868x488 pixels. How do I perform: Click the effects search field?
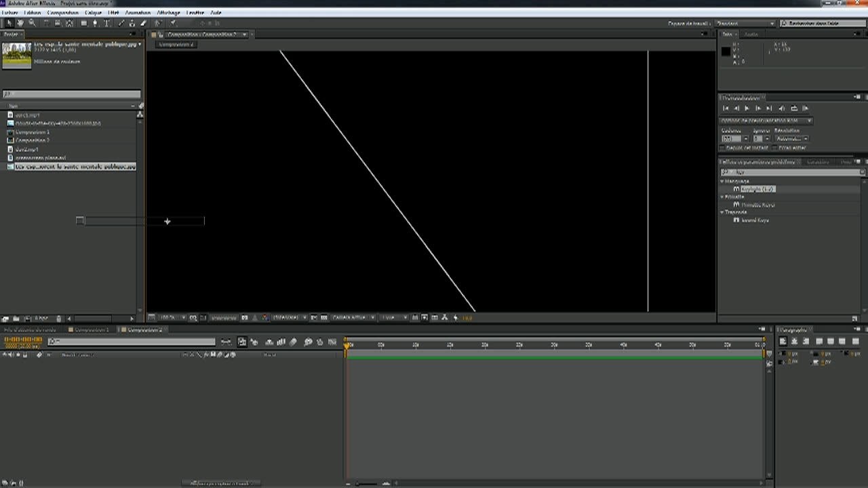[793, 172]
